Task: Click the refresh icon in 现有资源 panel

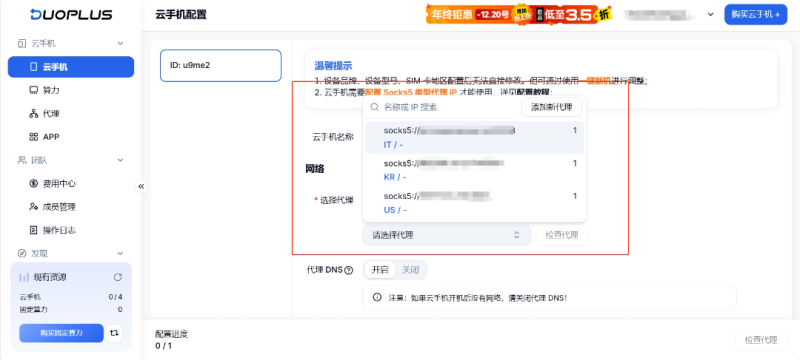Action: 118,277
